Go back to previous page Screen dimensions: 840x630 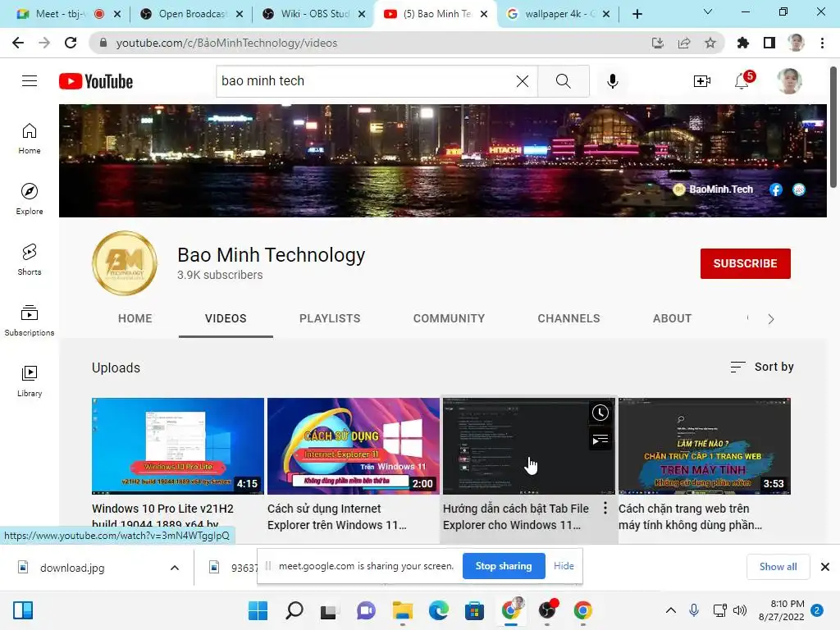18,43
